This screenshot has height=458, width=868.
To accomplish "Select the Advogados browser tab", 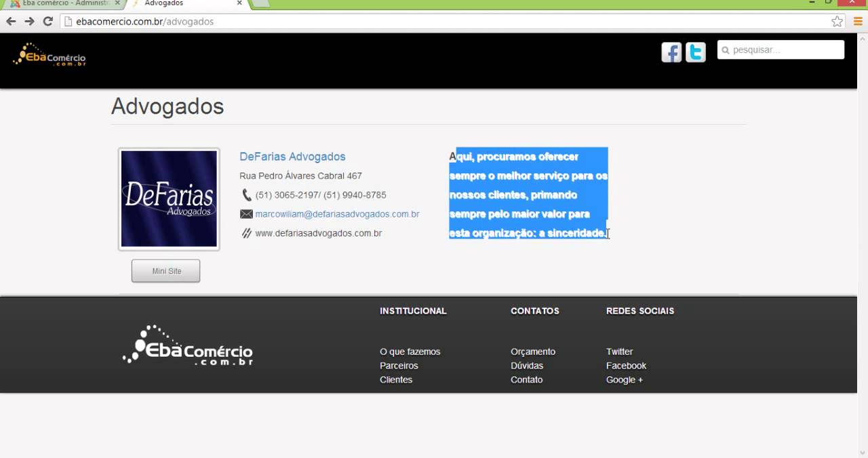I will point(186,3).
